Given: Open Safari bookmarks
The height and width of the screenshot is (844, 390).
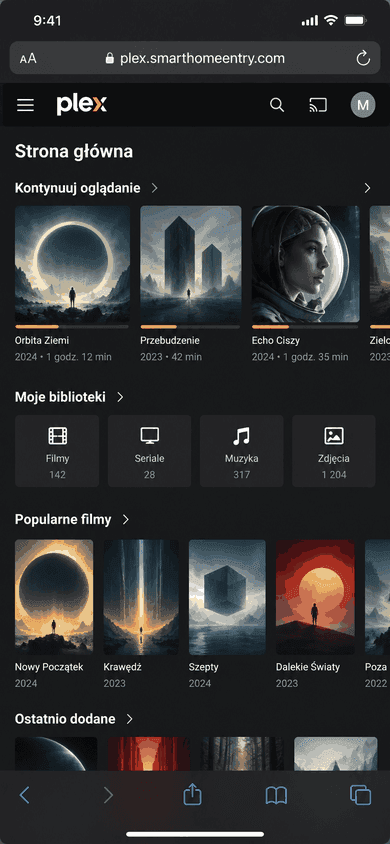Looking at the screenshot, I should tap(276, 795).
